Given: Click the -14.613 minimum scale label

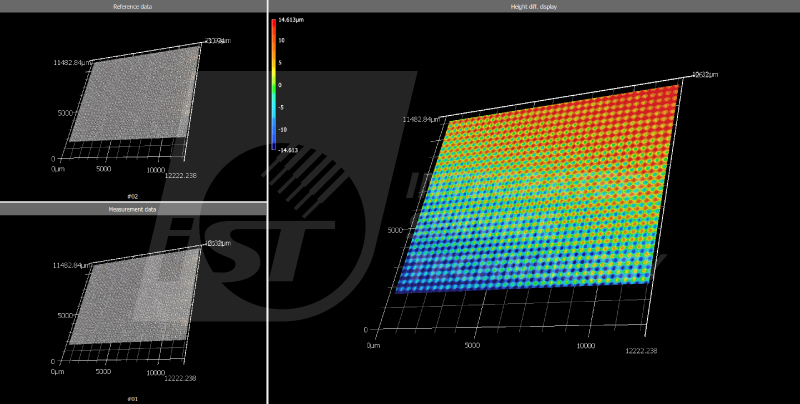Looking at the screenshot, I should click(286, 150).
